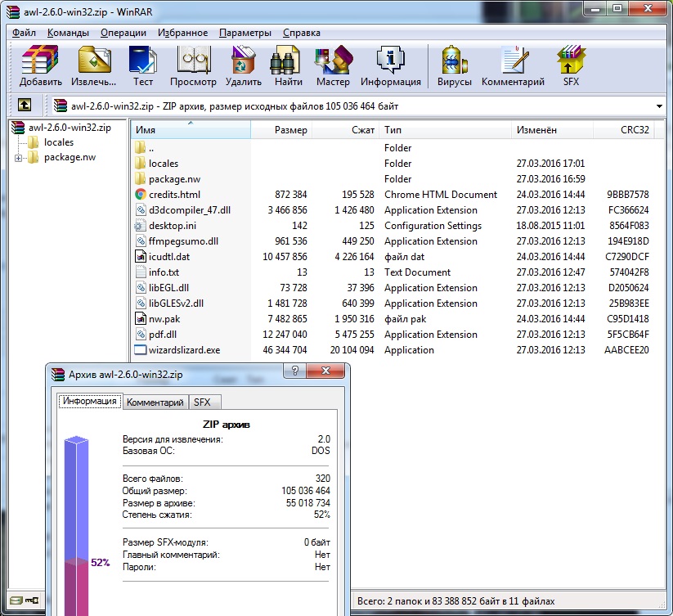Screen dimensions: 673x616
Task: Click the info.txt document icon
Action: tap(140, 272)
